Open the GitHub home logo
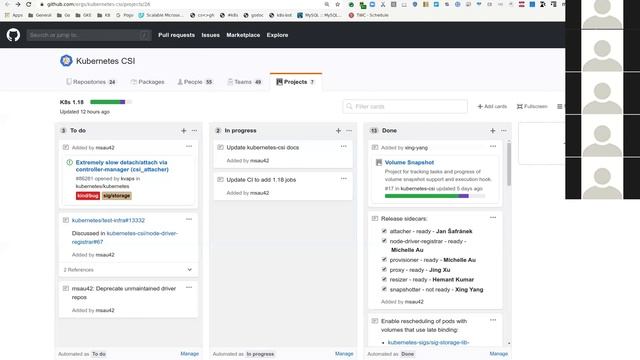The height and width of the screenshot is (360, 640). tap(13, 35)
